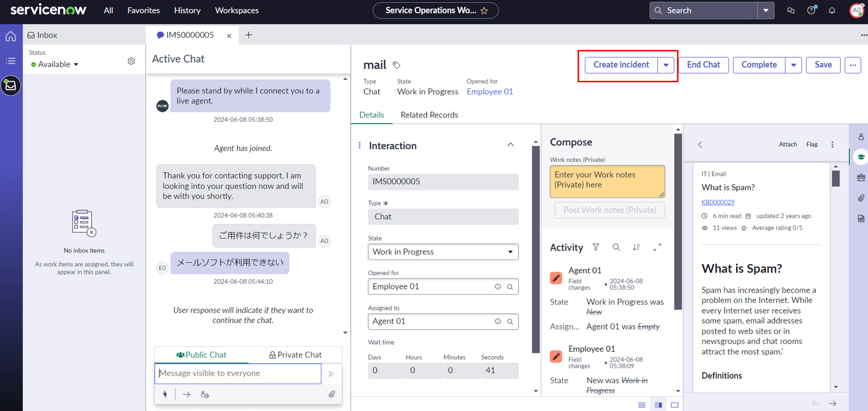Filter the Activity stream
Screen dimensions: 868x411
(x=596, y=247)
